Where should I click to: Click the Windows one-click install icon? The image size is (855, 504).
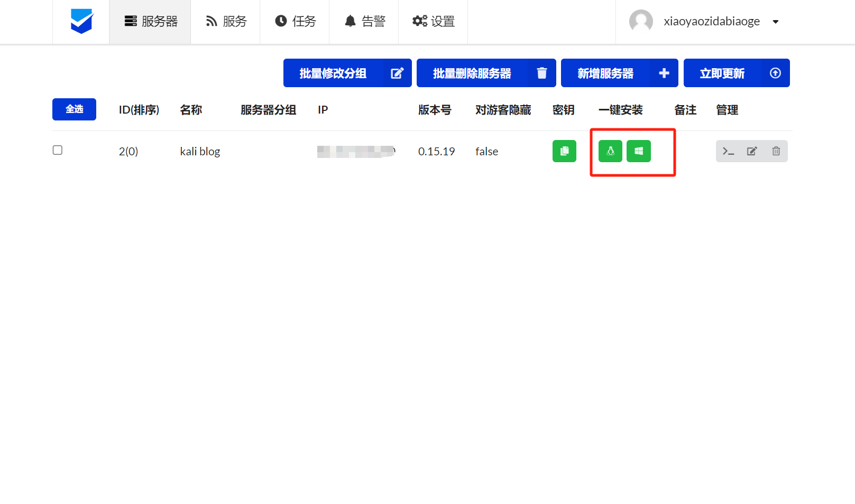[638, 151]
